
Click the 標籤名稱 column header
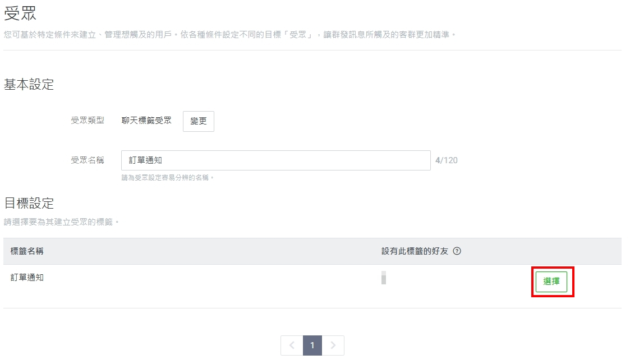click(x=27, y=251)
